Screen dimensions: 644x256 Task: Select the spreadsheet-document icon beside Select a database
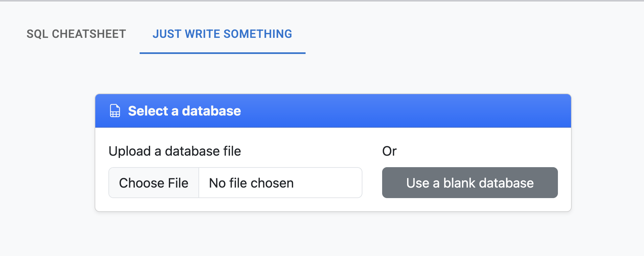point(115,111)
